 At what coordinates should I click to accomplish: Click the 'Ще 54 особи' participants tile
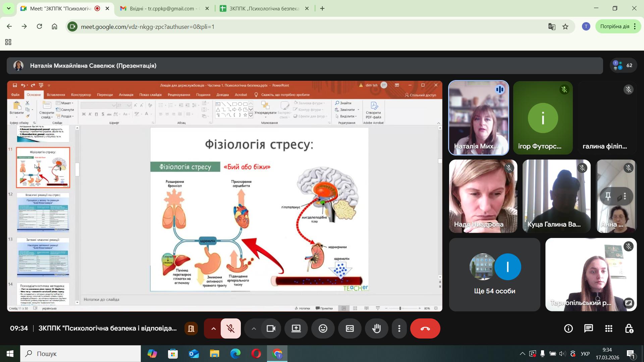(494, 275)
